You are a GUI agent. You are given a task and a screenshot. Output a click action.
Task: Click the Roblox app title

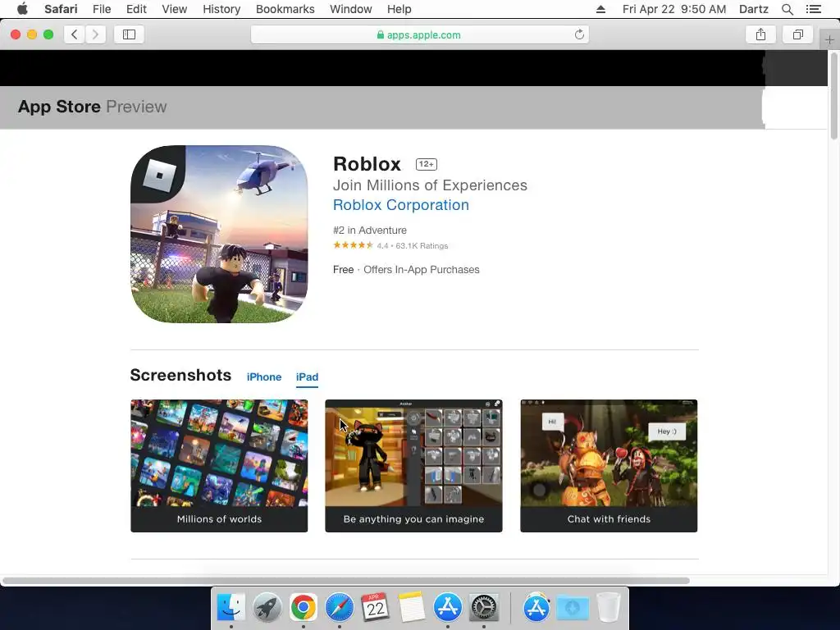(367, 164)
